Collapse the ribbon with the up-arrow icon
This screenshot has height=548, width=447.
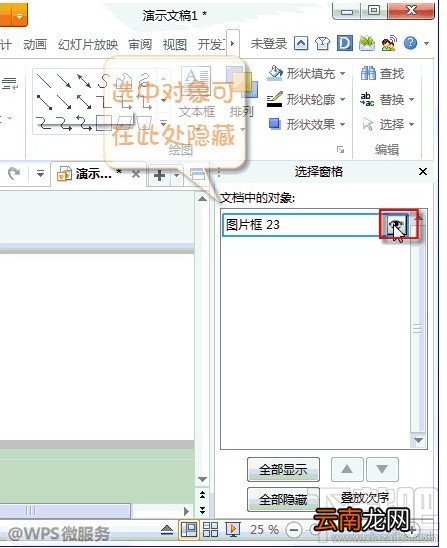click(x=301, y=44)
